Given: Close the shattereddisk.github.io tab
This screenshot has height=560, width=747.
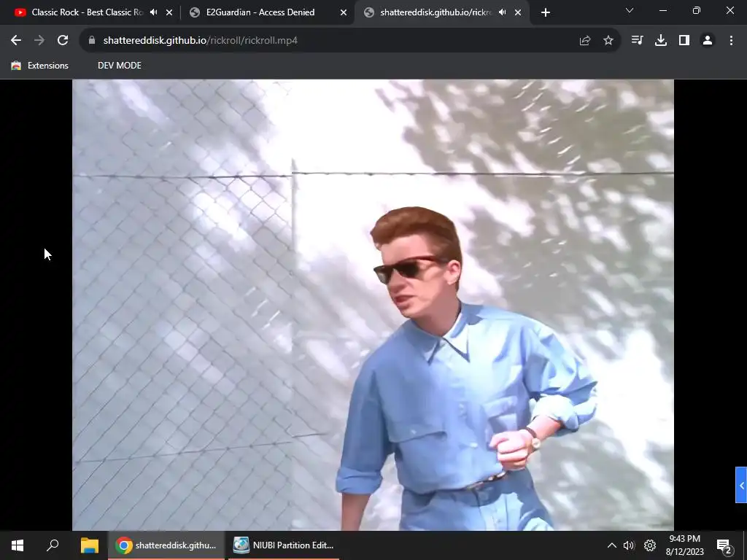Looking at the screenshot, I should [x=518, y=13].
